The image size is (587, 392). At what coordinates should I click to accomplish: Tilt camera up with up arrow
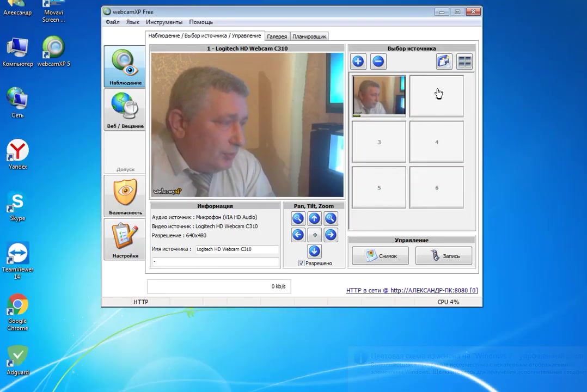(314, 218)
